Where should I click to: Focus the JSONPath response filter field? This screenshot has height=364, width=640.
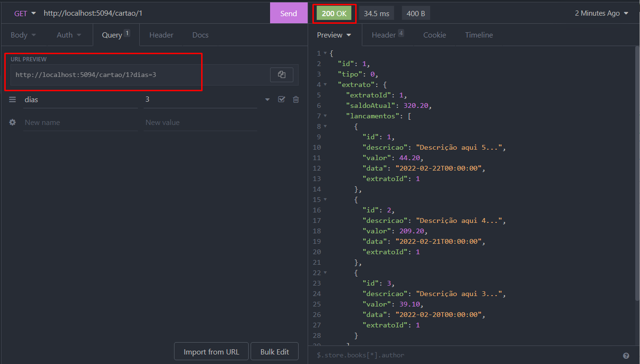tap(466, 355)
